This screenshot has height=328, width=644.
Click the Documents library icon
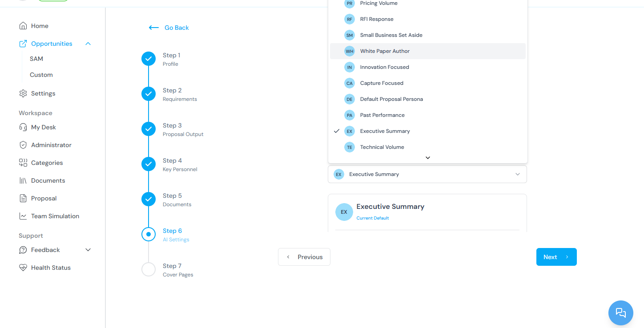click(x=23, y=180)
